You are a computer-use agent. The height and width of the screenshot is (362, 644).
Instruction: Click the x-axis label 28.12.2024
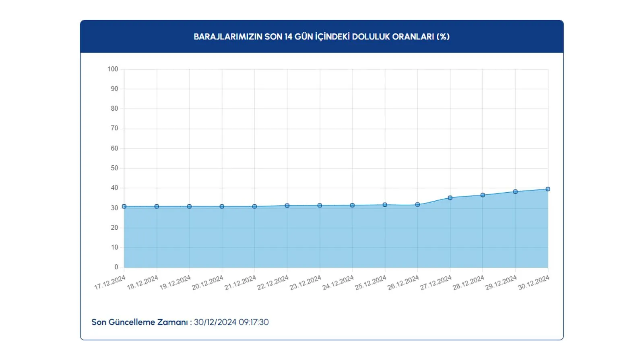(469, 283)
